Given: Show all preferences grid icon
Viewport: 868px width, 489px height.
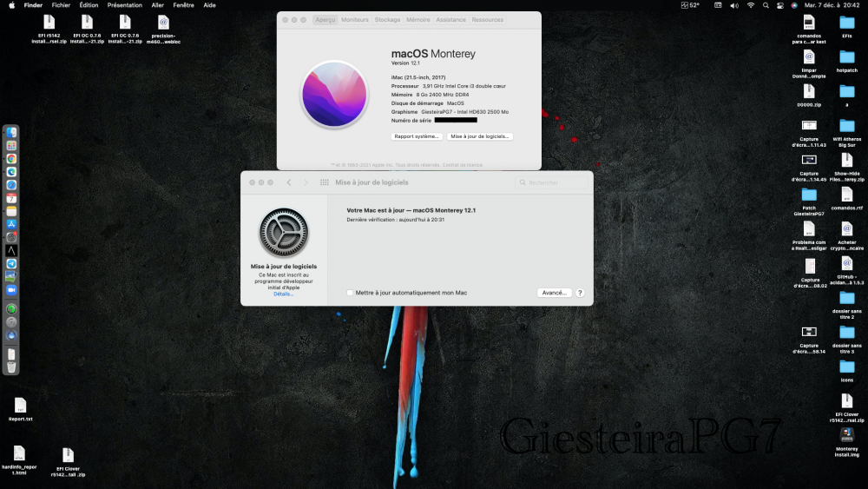Looking at the screenshot, I should pyautogui.click(x=325, y=182).
